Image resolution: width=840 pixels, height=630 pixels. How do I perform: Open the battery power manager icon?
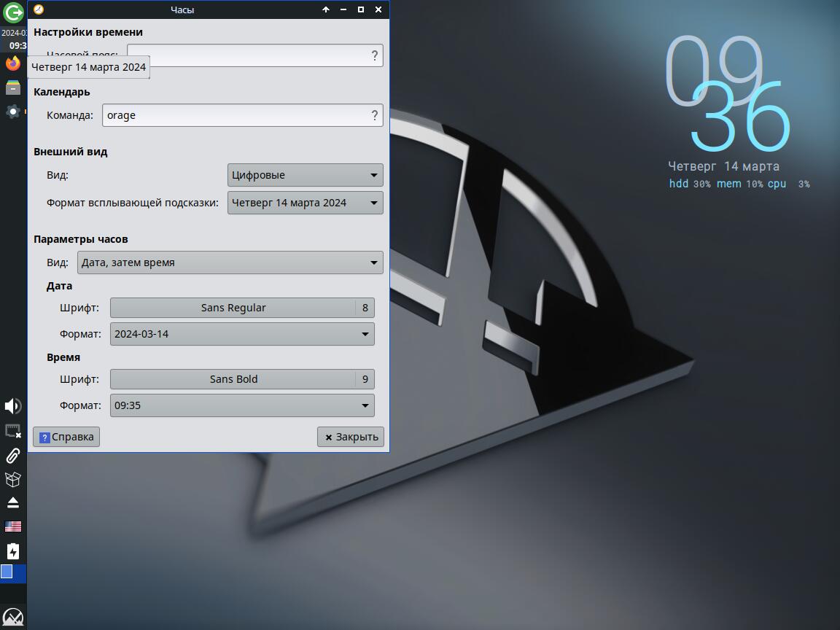pos(13,551)
